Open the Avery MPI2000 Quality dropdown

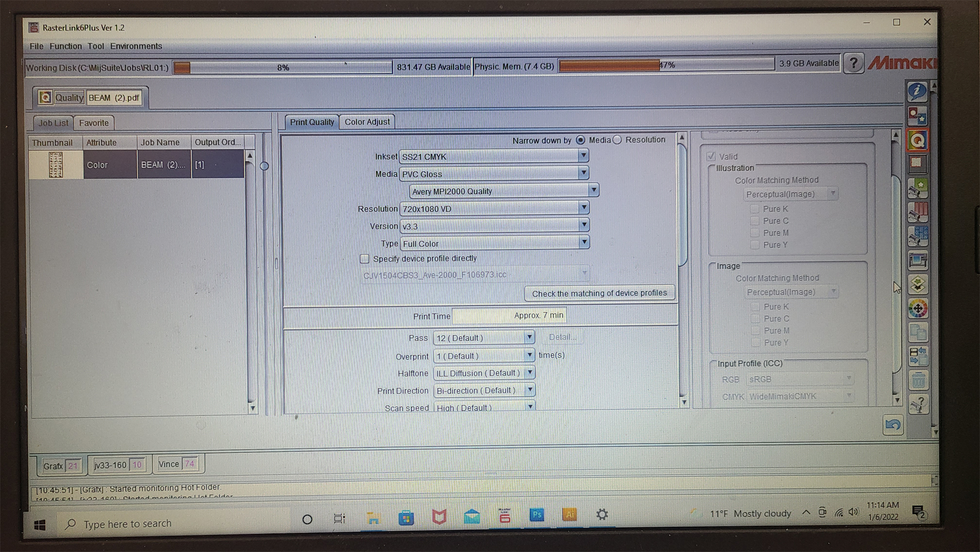tap(504, 191)
